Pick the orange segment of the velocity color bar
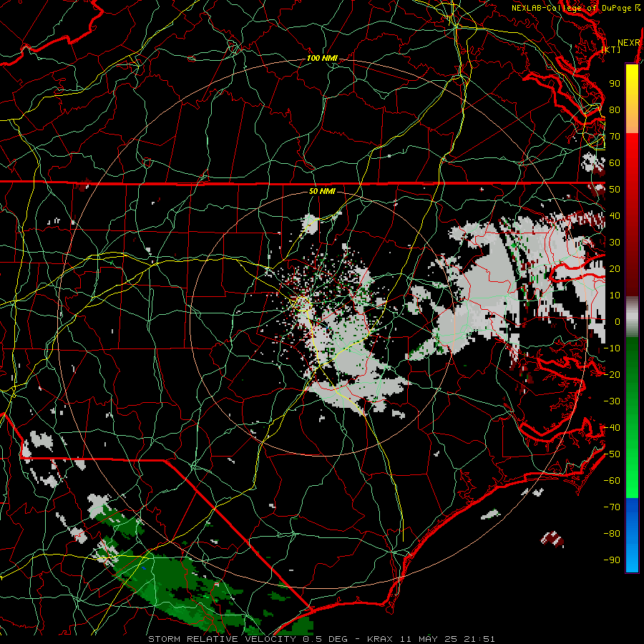The height and width of the screenshot is (644, 644). coord(632,121)
